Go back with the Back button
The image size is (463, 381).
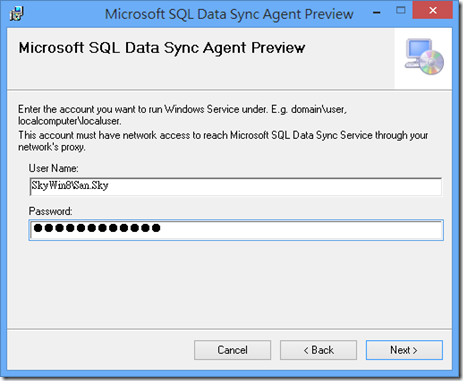click(x=318, y=350)
